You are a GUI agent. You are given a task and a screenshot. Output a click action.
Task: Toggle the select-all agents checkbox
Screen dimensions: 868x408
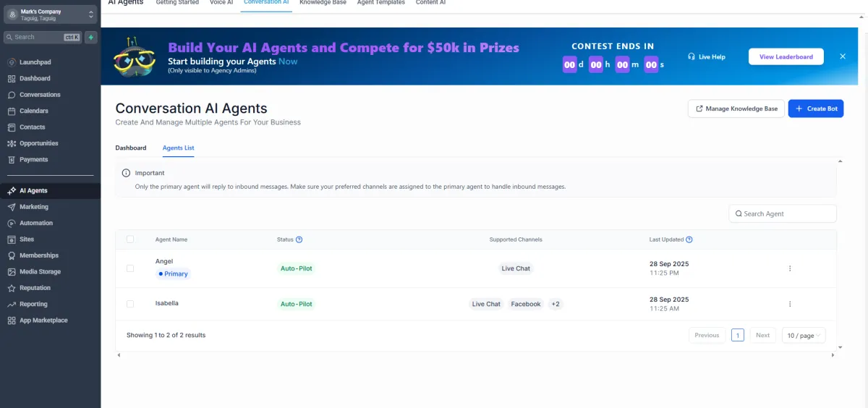[130, 239]
